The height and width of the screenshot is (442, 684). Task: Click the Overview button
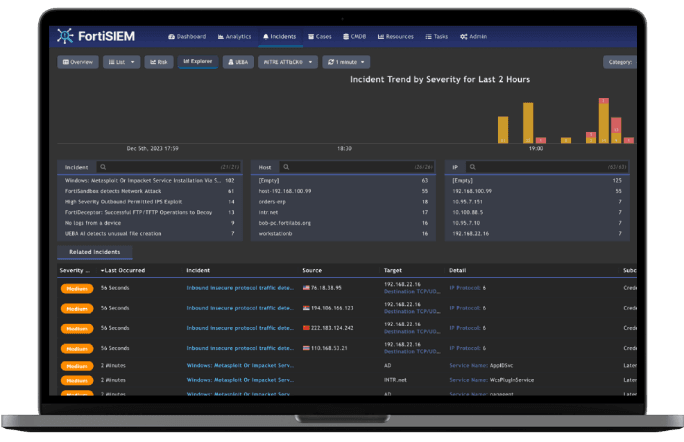coord(78,62)
